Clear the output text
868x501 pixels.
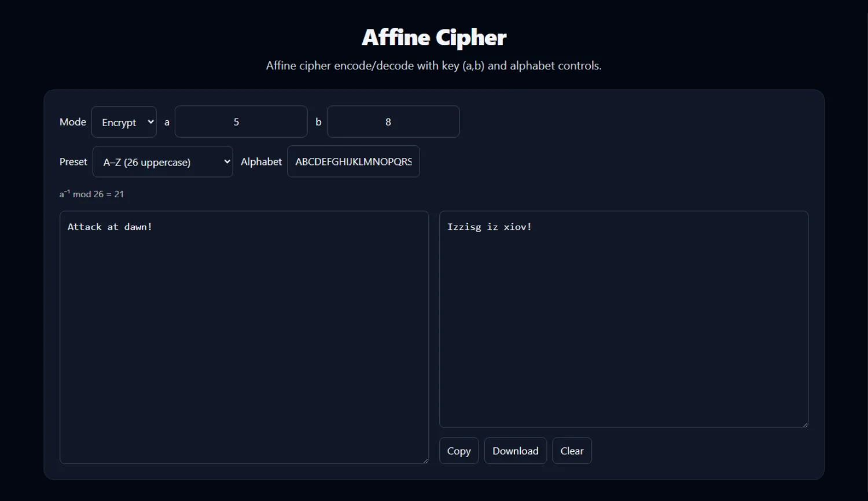point(572,450)
